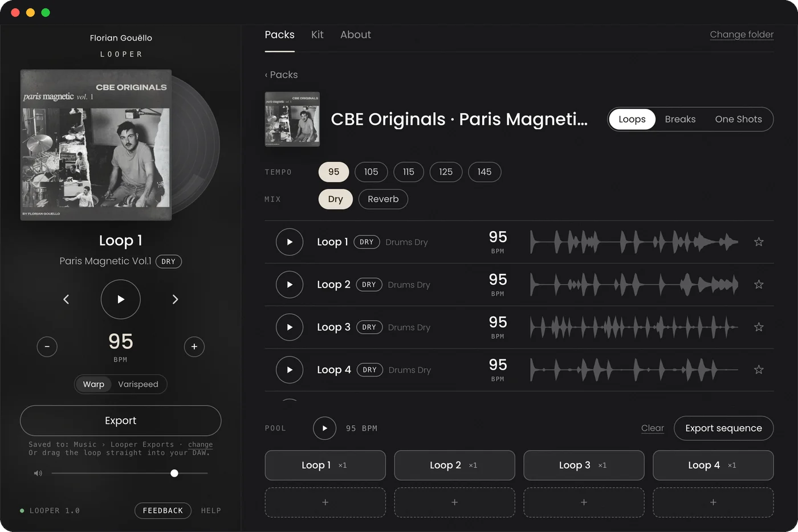Switch to the One Shots category
This screenshot has width=798, height=532.
click(x=738, y=119)
